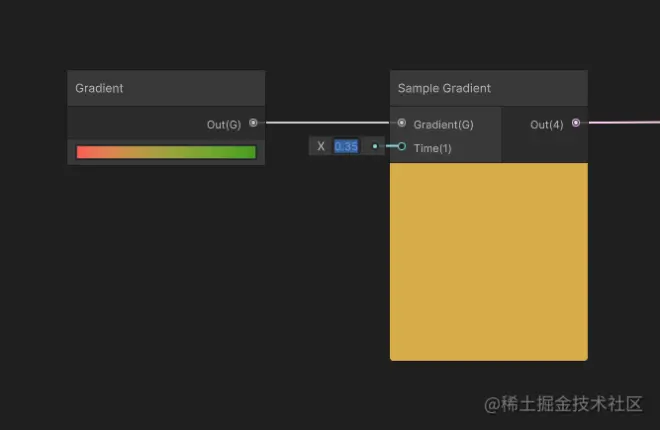Click the small dot port of X slot
The width and height of the screenshot is (660, 430).
[x=375, y=146]
